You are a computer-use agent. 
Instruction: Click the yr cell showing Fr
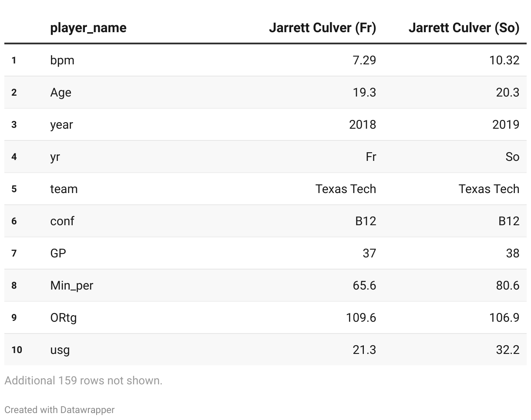370,157
